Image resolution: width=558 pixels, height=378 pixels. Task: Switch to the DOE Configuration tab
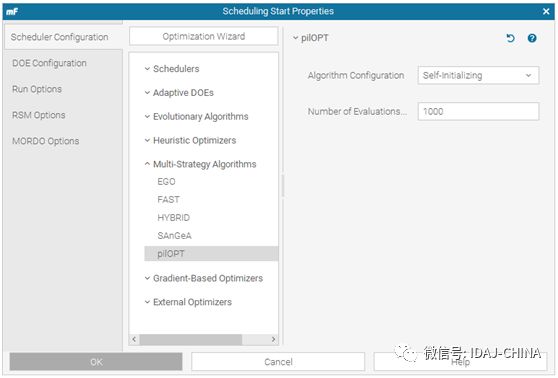coord(49,63)
